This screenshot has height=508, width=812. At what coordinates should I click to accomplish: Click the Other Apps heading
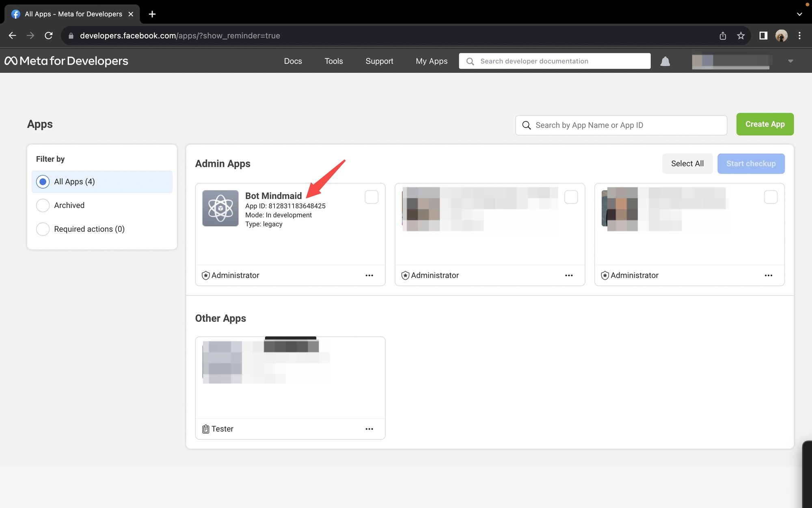point(220,318)
